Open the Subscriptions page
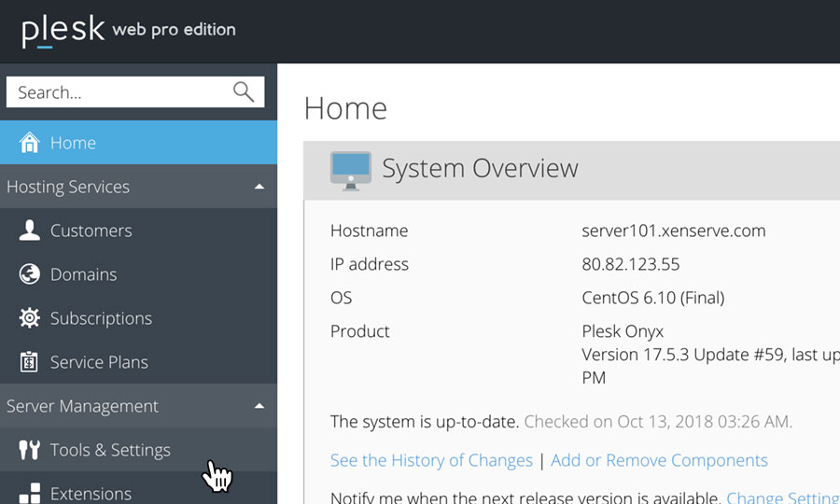The width and height of the screenshot is (840, 504). click(x=138, y=318)
